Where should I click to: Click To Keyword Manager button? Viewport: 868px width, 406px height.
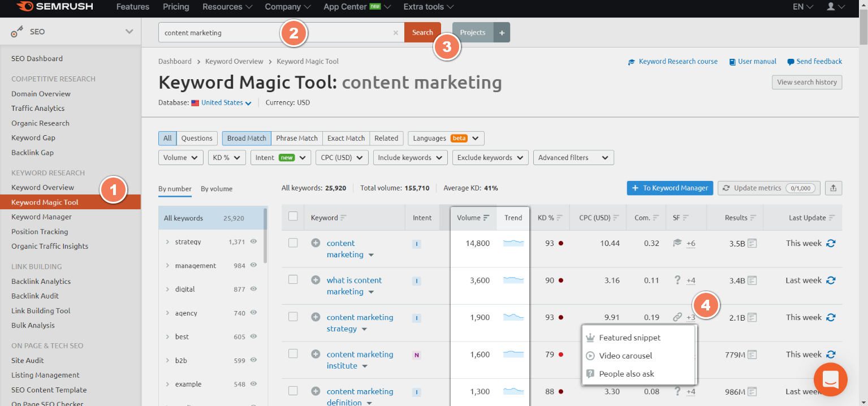tap(670, 188)
